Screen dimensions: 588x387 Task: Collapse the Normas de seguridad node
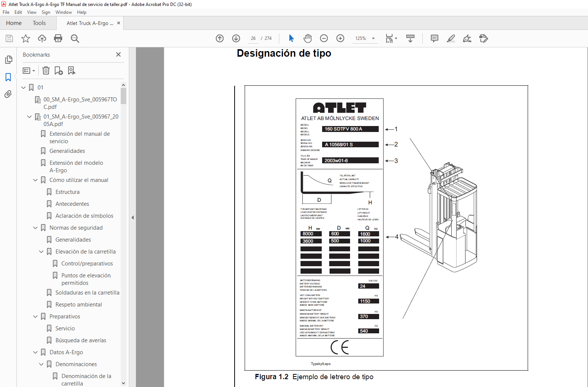coord(35,228)
